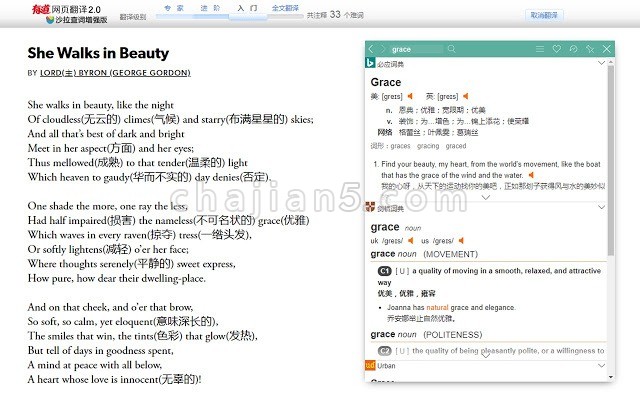Screen dimensions: 640x400
Task: Play US pronunciation of Grace in Bing dictionary
Action: pos(410,96)
